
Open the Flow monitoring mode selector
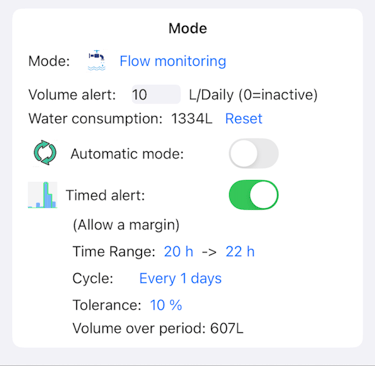point(173,61)
